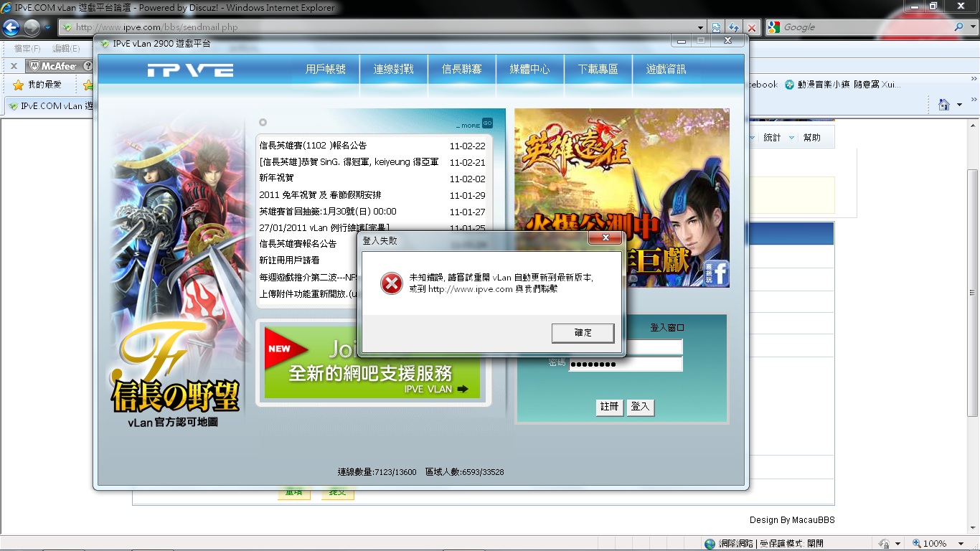This screenshot has height=551, width=980.
Task: Click the 幫助 link on the forum page
Action: pyautogui.click(x=811, y=137)
